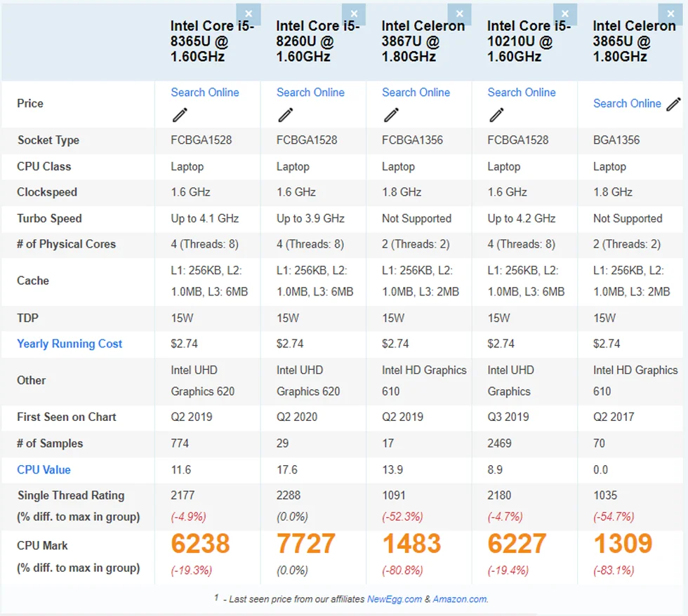Visit Amazon.com affiliate link

459,599
